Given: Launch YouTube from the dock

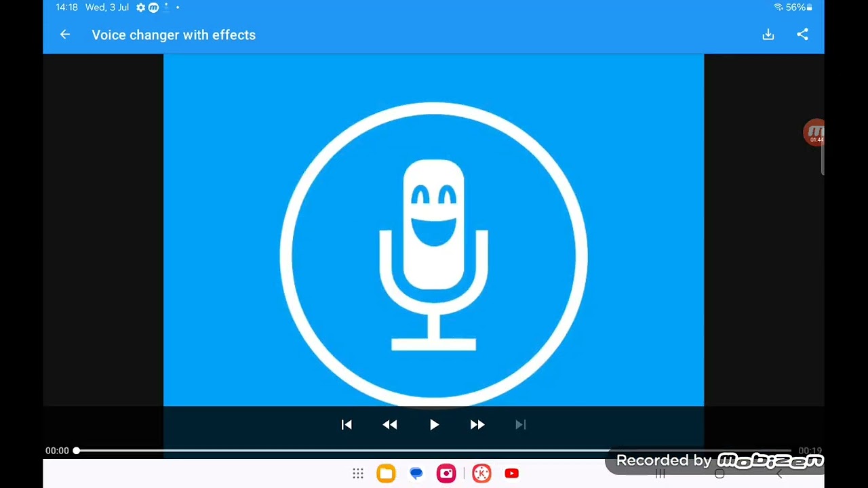Looking at the screenshot, I should (512, 474).
